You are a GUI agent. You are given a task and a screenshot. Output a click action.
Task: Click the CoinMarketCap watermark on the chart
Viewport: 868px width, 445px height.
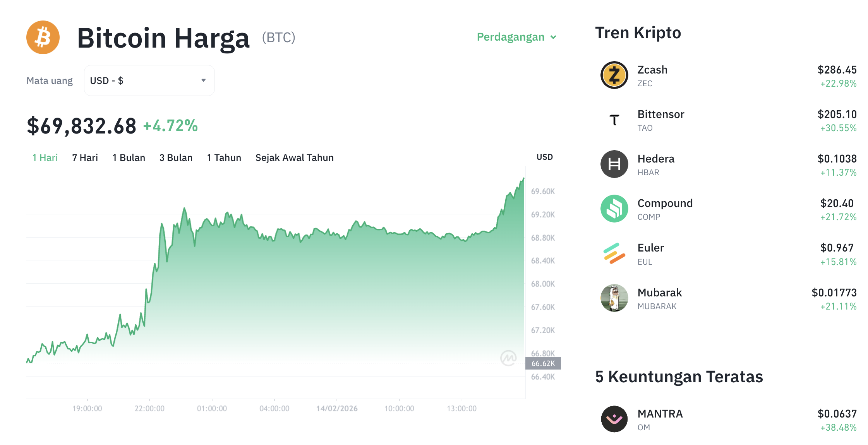point(509,358)
